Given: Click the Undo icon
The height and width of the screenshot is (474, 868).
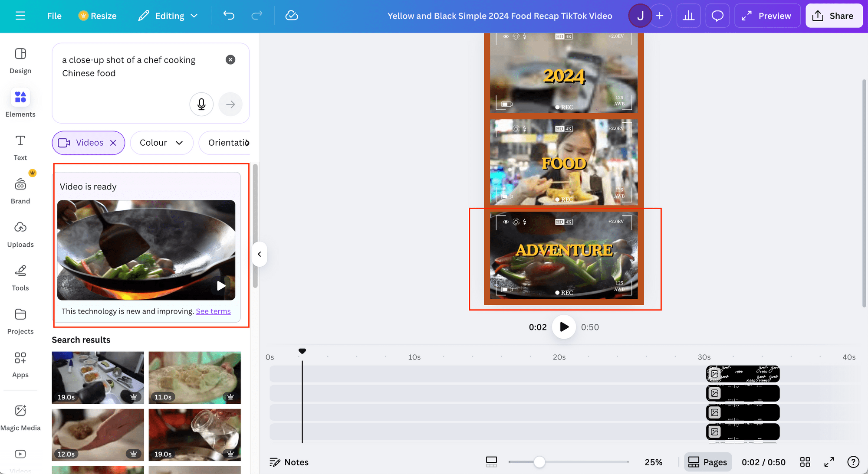Looking at the screenshot, I should pyautogui.click(x=229, y=16).
